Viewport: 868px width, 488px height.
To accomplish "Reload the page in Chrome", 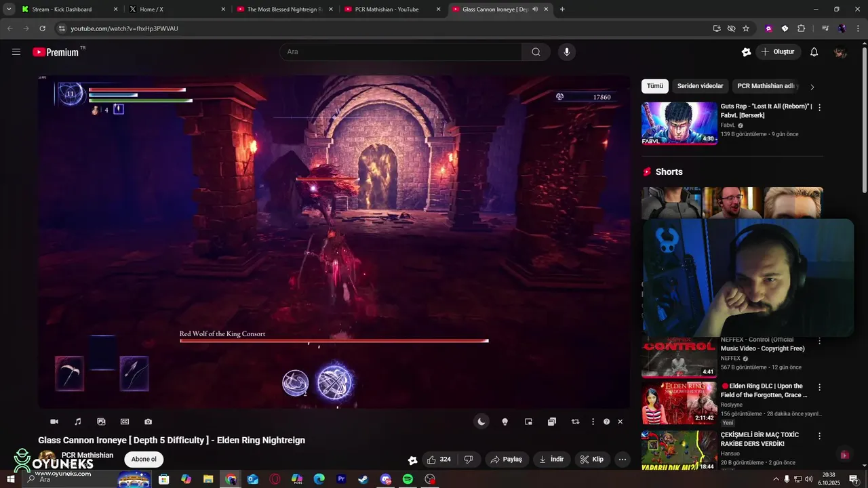I will pos(42,28).
